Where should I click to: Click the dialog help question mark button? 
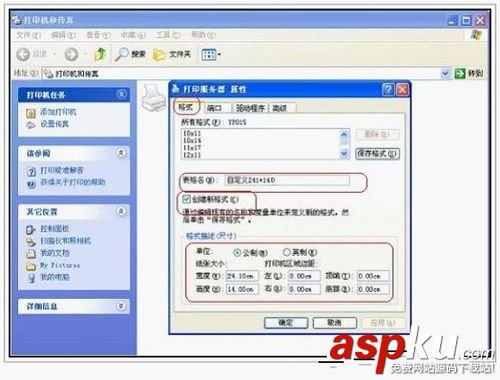[x=388, y=89]
